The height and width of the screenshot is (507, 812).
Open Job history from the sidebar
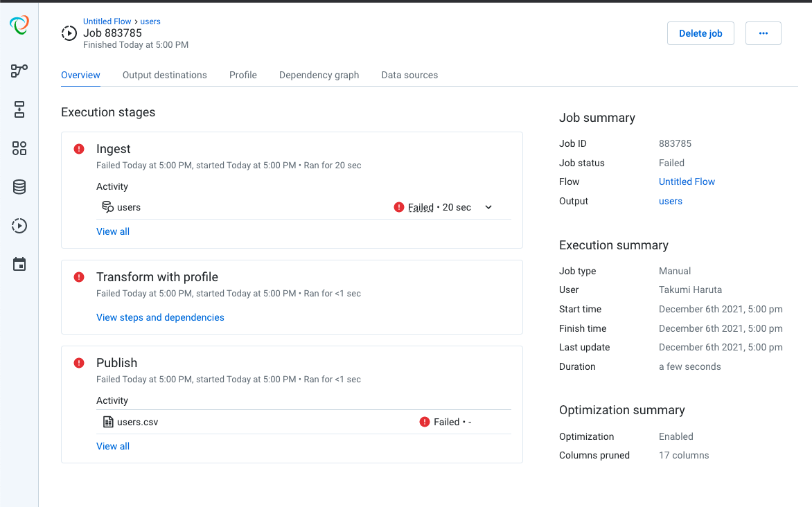(19, 226)
